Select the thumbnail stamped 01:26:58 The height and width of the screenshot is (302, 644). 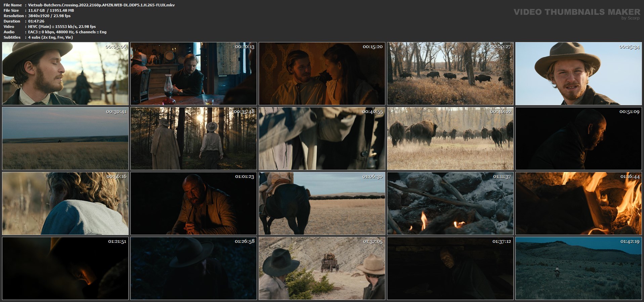pos(194,268)
